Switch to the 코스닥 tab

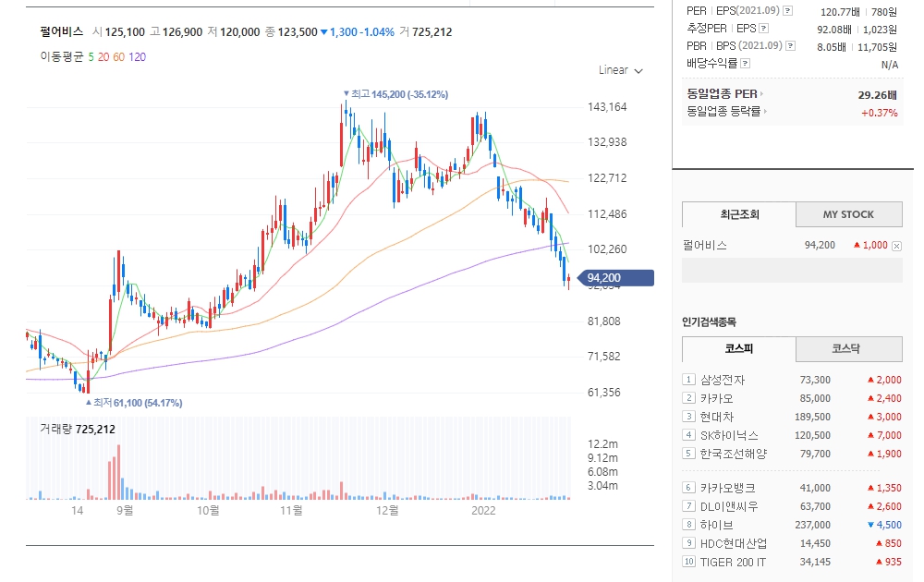point(848,349)
